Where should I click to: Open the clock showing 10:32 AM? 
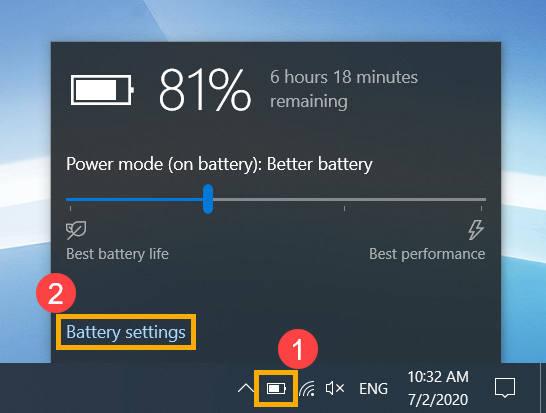tap(438, 377)
